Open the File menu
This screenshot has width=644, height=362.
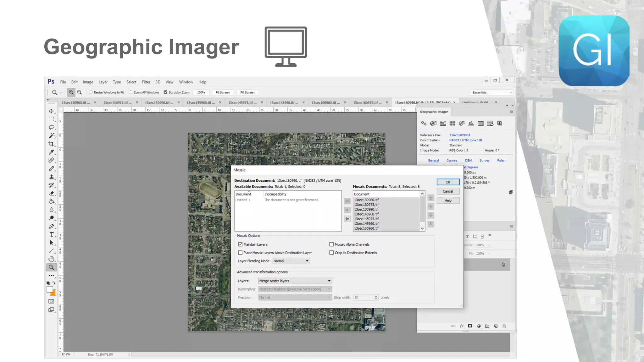pos(63,82)
